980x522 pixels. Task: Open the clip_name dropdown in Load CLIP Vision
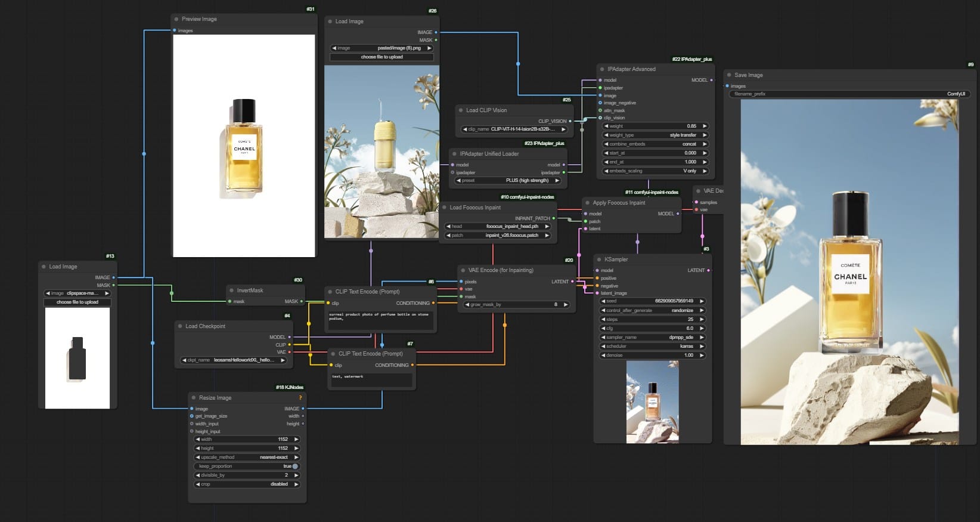514,129
